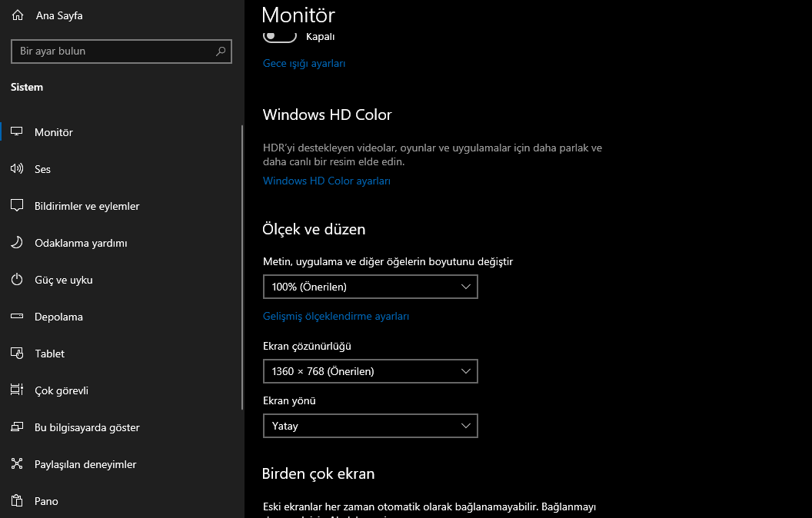Viewport: 812px width, 518px height.
Task: Click the Ana Sayfa home icon
Action: click(x=18, y=15)
